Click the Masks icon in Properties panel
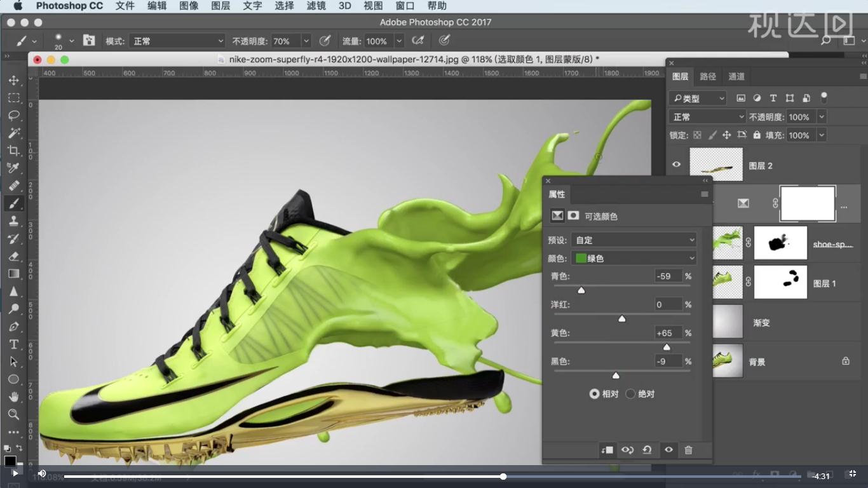 coord(573,216)
